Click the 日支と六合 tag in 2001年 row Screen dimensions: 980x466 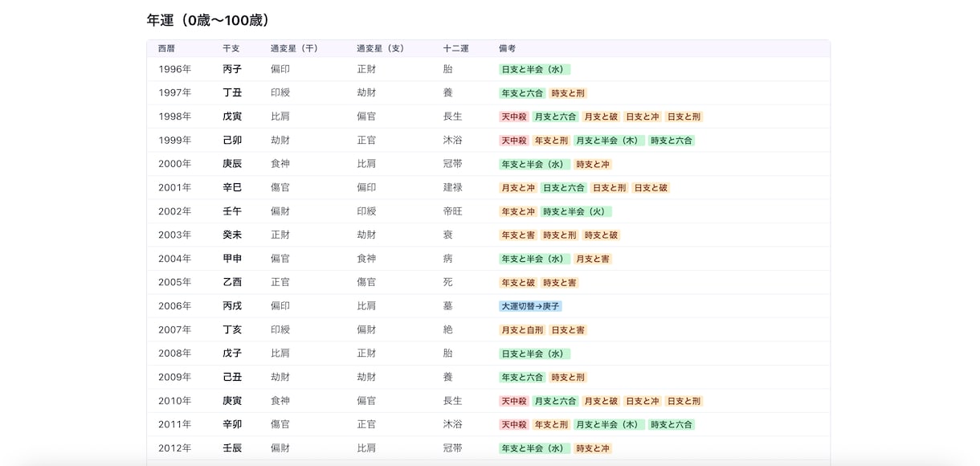click(564, 188)
